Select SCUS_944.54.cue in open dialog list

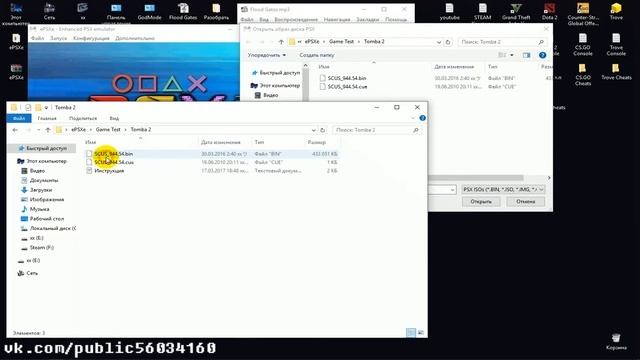point(347,87)
